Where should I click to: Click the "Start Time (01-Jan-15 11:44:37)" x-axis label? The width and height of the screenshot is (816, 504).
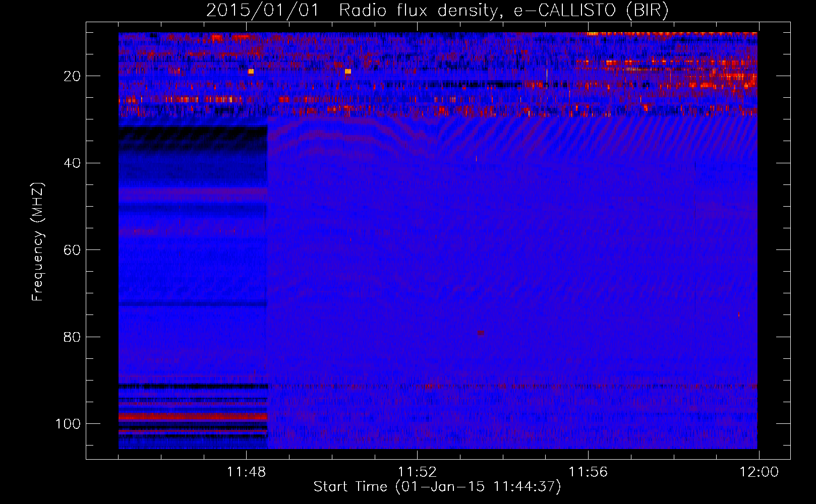pyautogui.click(x=437, y=487)
